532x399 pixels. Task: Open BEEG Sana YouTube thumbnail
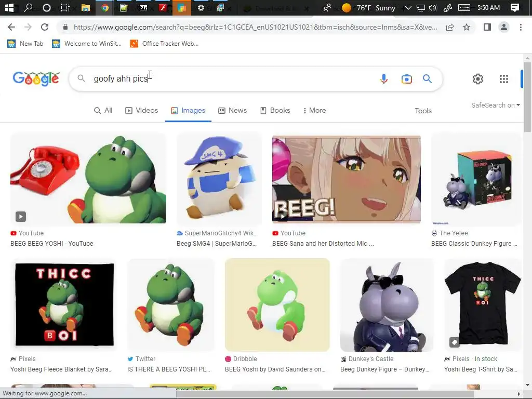347,179
